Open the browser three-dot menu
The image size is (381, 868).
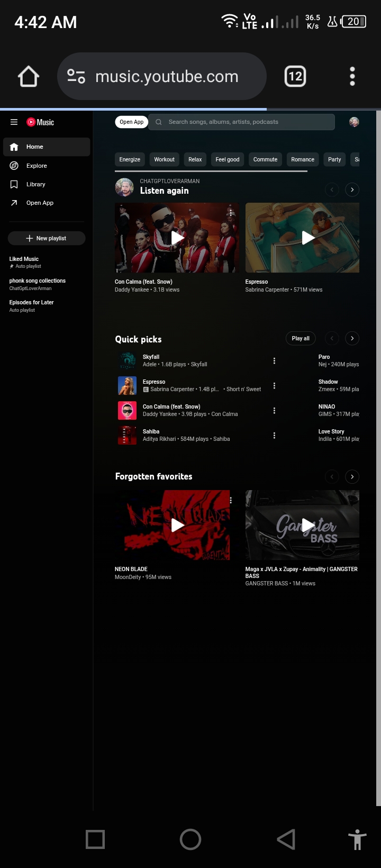[x=352, y=77]
